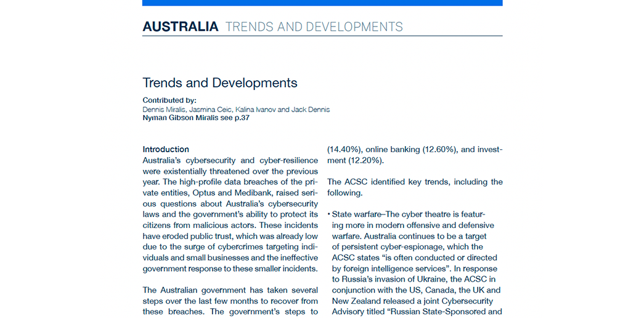Click the line mentioning 'Optus and Medibank'

(x=230, y=193)
